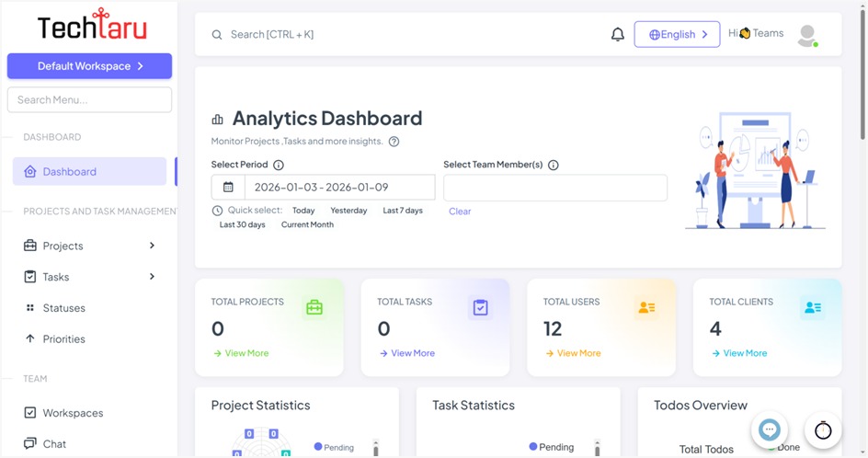Click the timer stopwatch floating icon
The image size is (868, 458).
click(x=823, y=430)
